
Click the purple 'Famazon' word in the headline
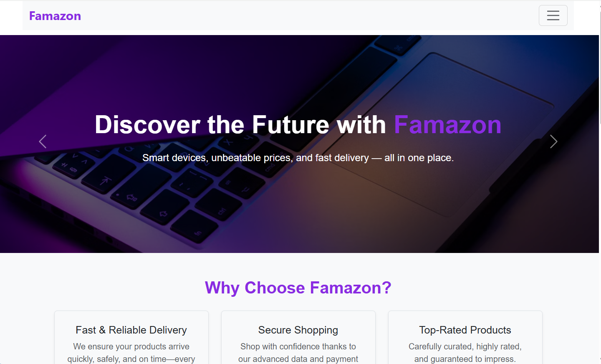click(x=447, y=124)
